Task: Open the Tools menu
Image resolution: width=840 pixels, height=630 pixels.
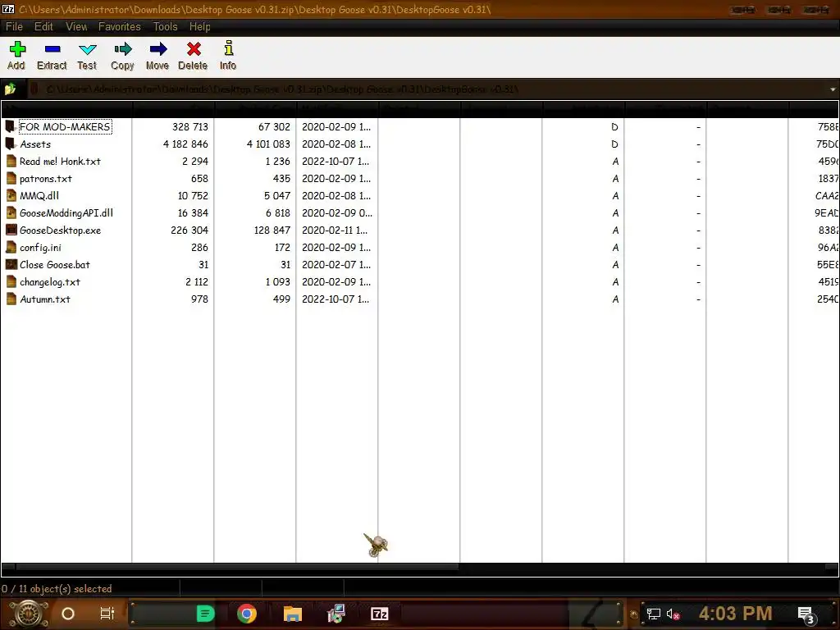Action: click(165, 27)
